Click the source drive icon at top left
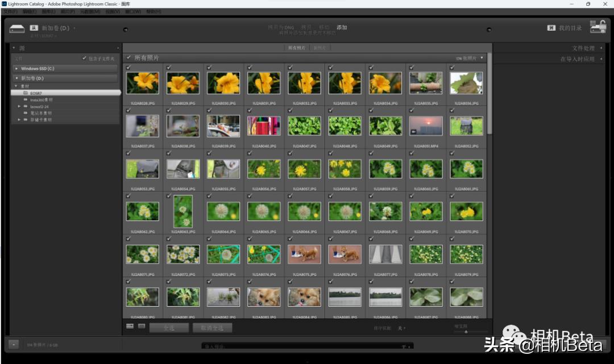614x364 pixels. pos(17,28)
